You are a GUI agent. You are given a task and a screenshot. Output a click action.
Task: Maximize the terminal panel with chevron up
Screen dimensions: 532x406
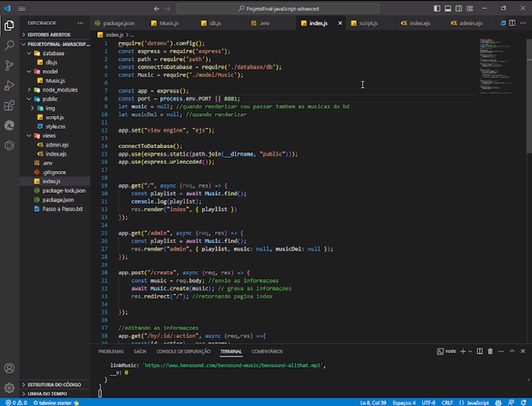512,351
